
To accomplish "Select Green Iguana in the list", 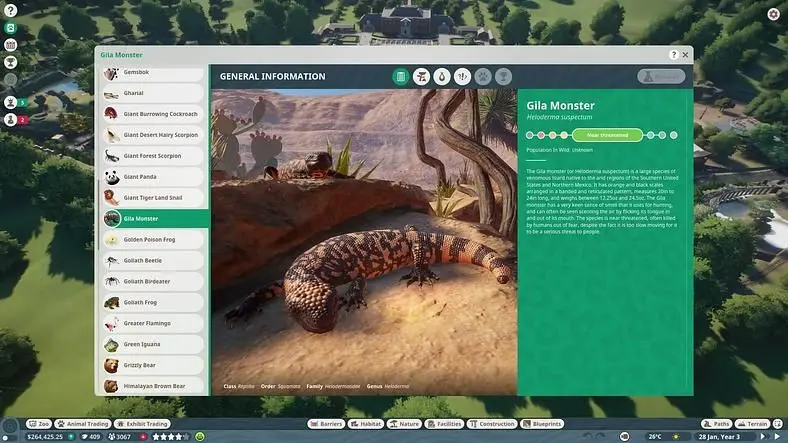I will pos(153,345).
